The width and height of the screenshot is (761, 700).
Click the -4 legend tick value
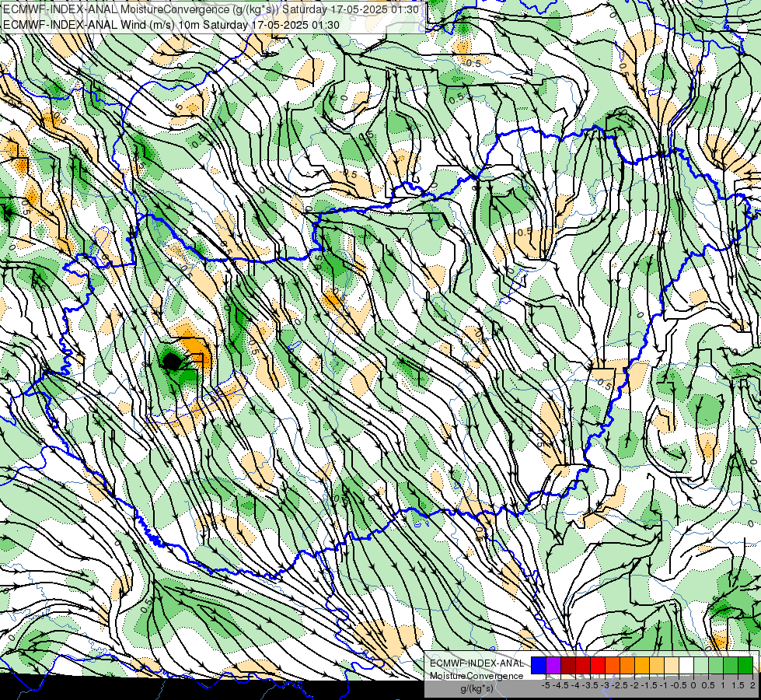[575, 685]
